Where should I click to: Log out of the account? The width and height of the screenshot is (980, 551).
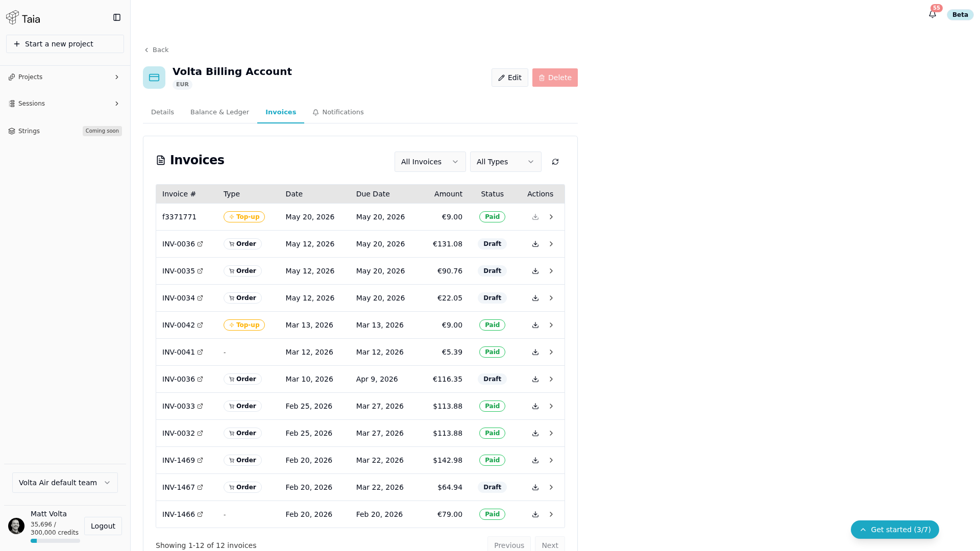coord(103,526)
